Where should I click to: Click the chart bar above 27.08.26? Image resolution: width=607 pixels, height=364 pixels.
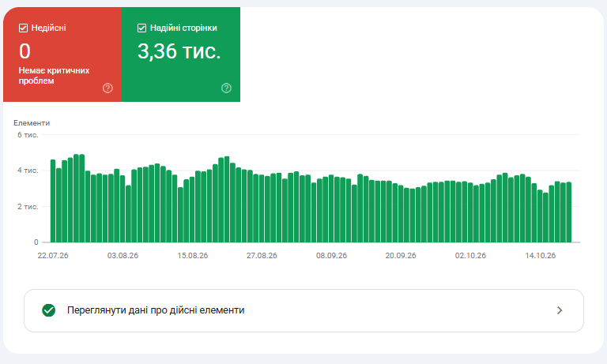(262, 209)
